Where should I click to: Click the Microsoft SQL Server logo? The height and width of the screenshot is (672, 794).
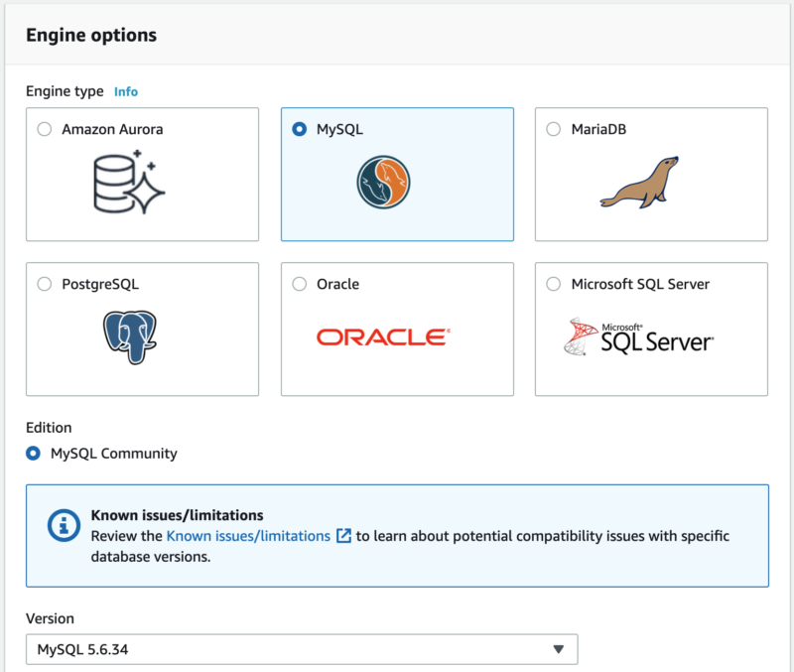638,336
